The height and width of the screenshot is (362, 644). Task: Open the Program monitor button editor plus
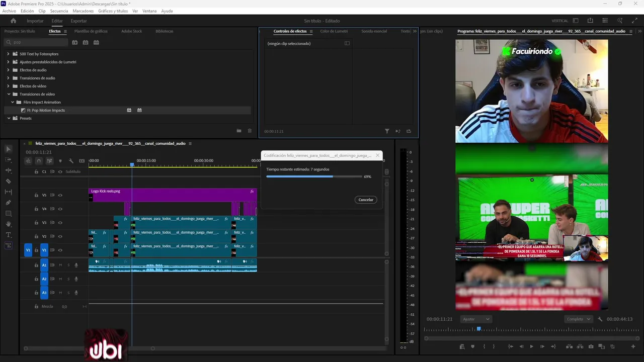pyautogui.click(x=633, y=346)
